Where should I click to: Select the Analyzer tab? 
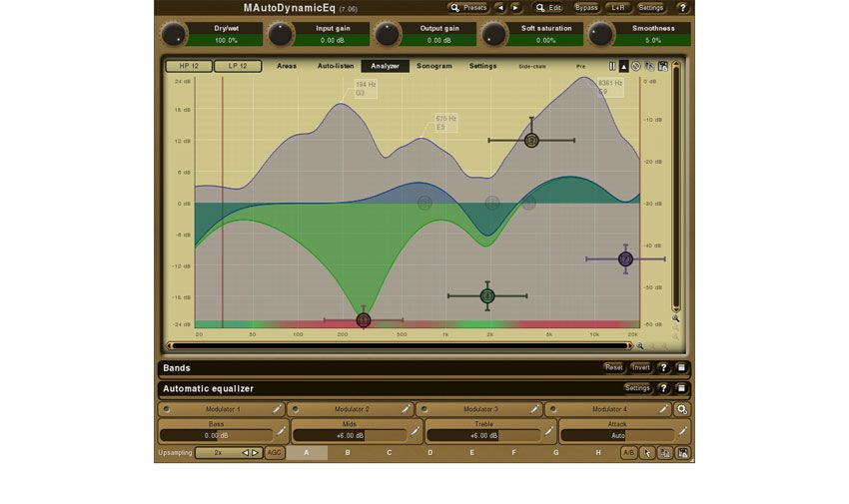pos(385,66)
